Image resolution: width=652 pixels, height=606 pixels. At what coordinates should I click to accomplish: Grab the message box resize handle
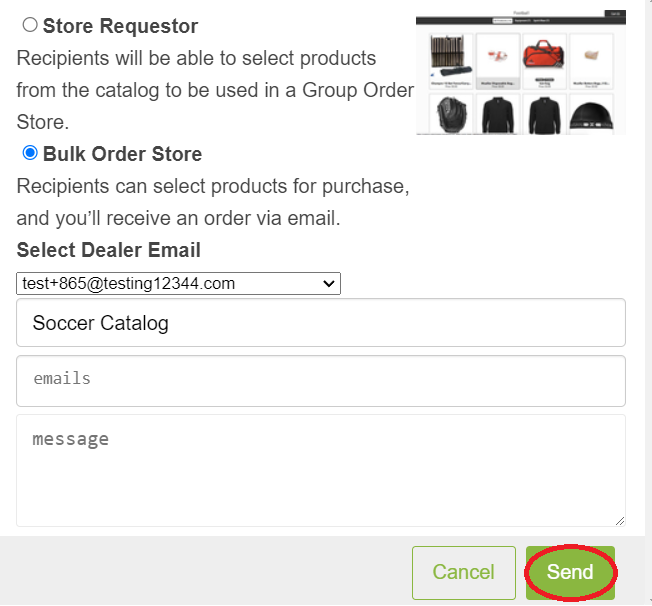620,521
